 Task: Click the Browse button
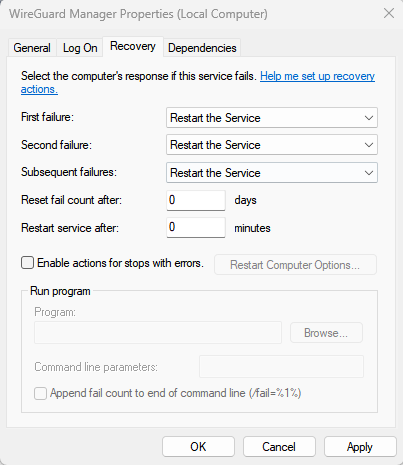(x=326, y=333)
